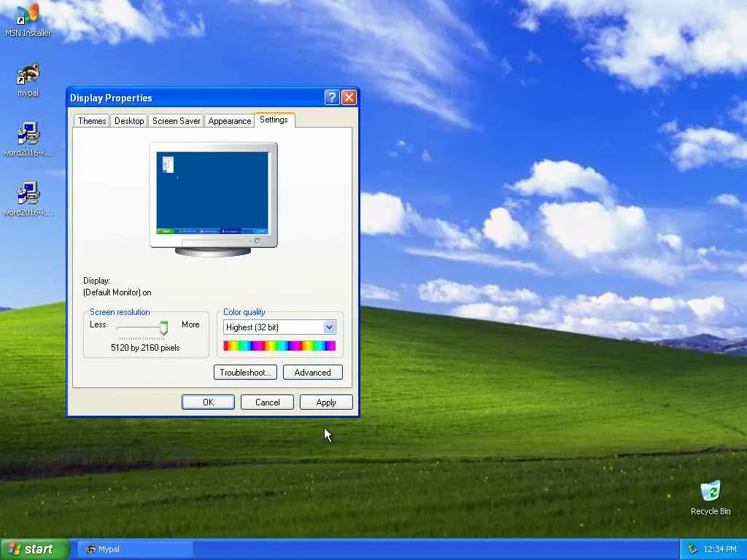Confirm with the OK button
Viewport: 747px width, 560px height.
point(208,402)
